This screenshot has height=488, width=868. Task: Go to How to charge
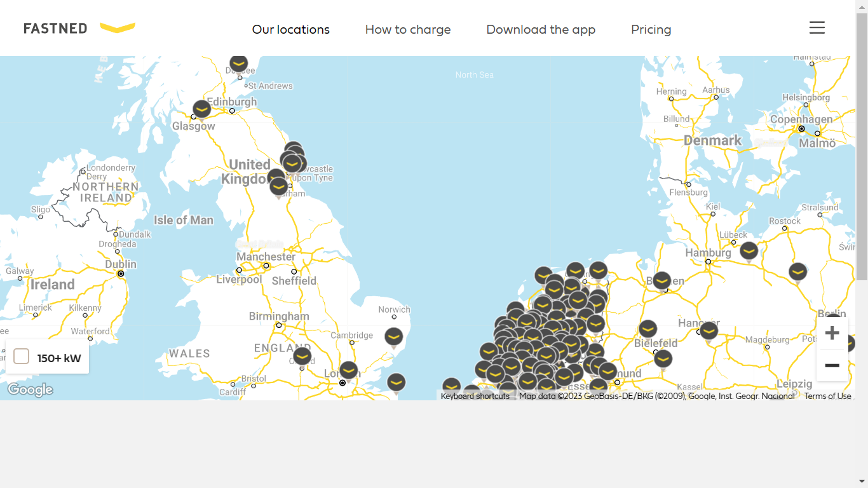408,29
